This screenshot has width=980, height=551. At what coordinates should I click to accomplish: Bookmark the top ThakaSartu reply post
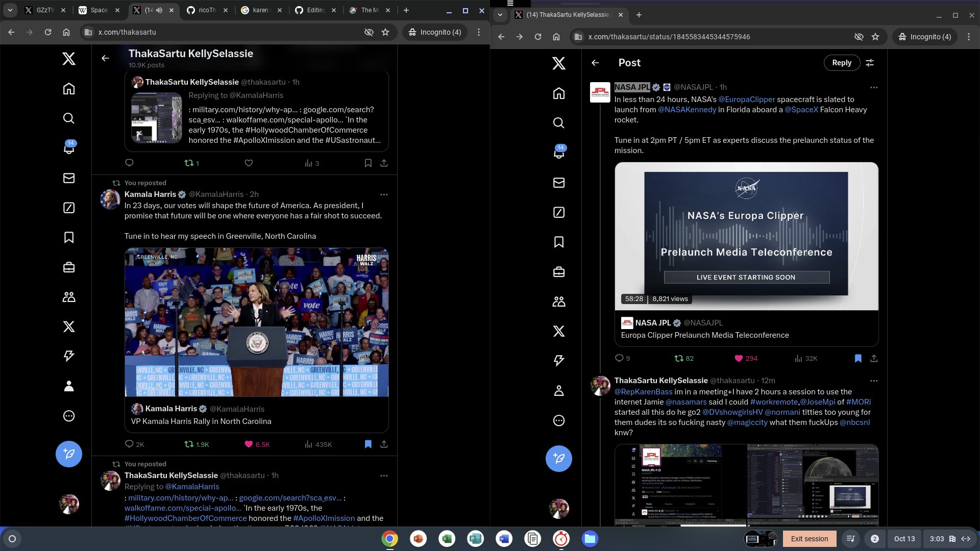tap(368, 163)
